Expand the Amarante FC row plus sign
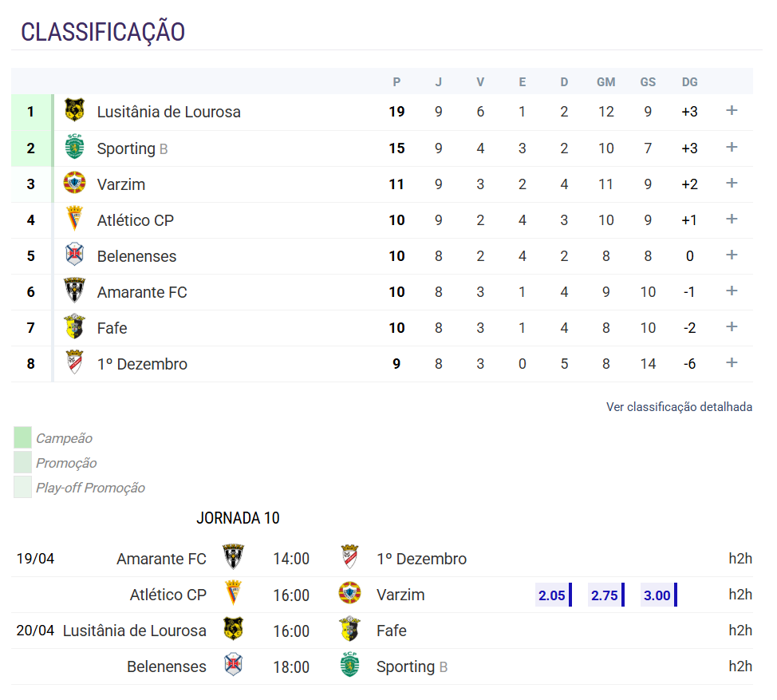 (732, 291)
